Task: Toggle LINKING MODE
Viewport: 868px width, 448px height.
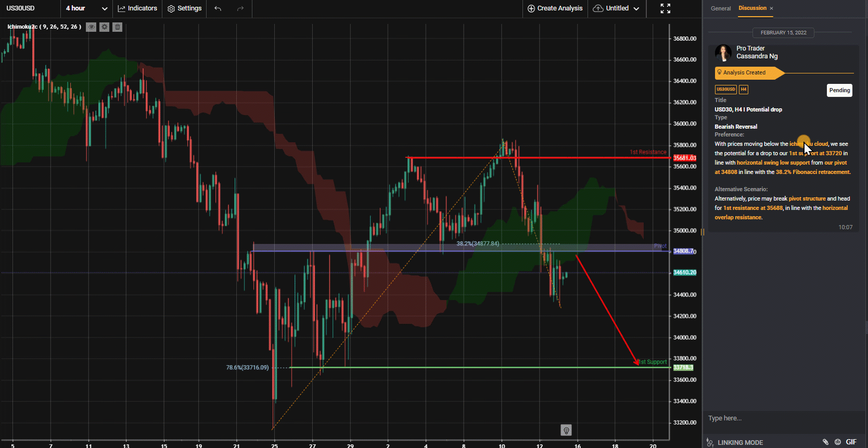Action: pos(740,442)
